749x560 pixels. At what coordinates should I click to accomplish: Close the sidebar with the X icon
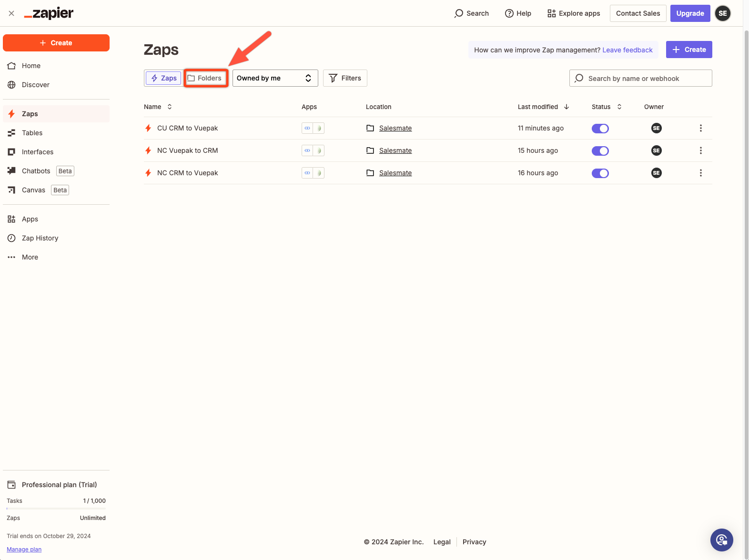[11, 13]
